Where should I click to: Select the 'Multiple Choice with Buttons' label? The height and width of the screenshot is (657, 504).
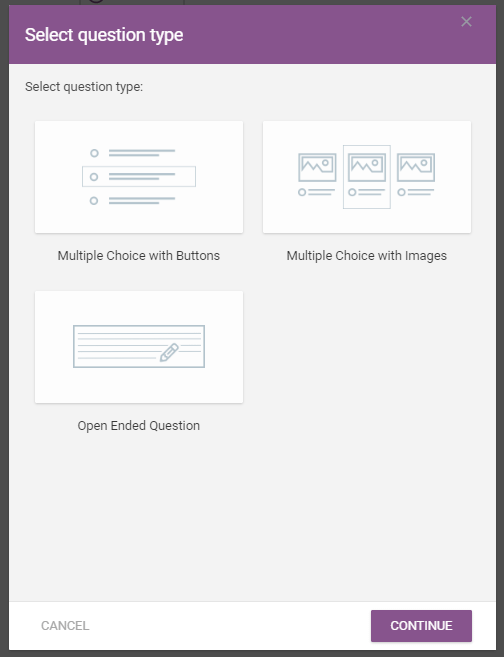pos(139,256)
